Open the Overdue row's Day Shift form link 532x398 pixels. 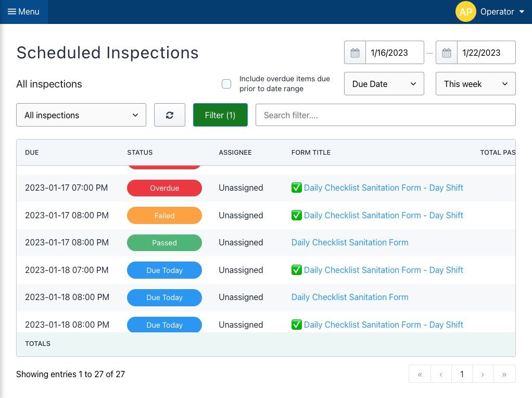coord(384,188)
